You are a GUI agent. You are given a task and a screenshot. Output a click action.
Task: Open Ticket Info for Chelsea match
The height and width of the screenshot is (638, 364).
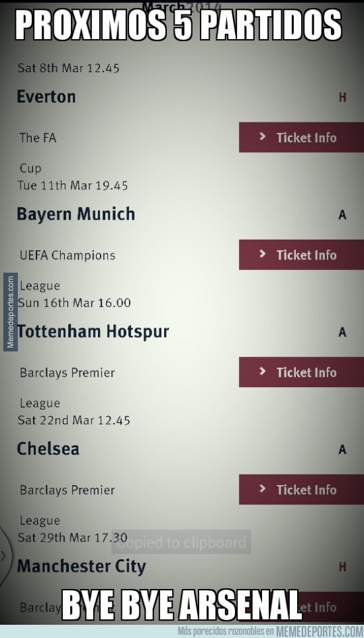[x=301, y=490]
